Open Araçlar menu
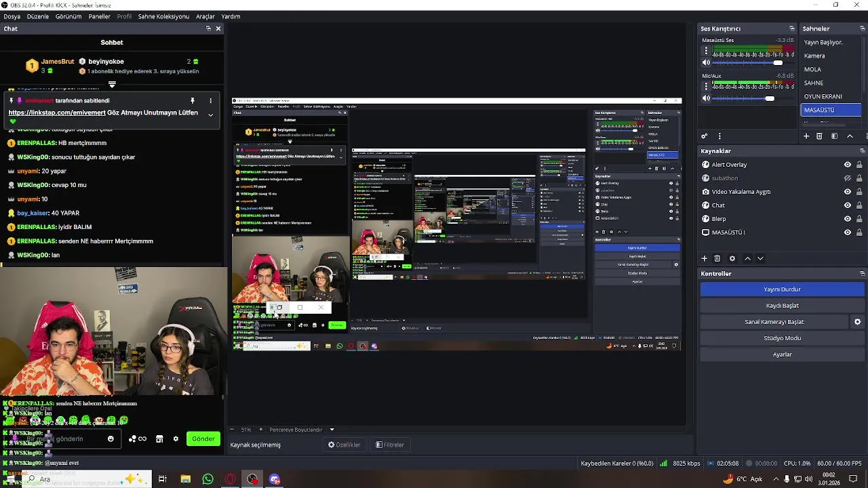The height and width of the screenshot is (488, 868). point(205,16)
